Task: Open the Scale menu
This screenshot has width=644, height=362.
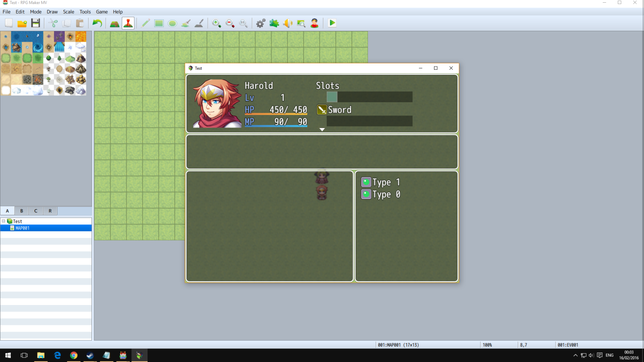Action: 69,12
